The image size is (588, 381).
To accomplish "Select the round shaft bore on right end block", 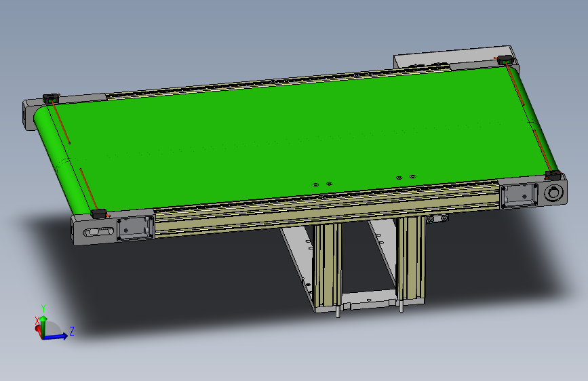I will pos(553,193).
